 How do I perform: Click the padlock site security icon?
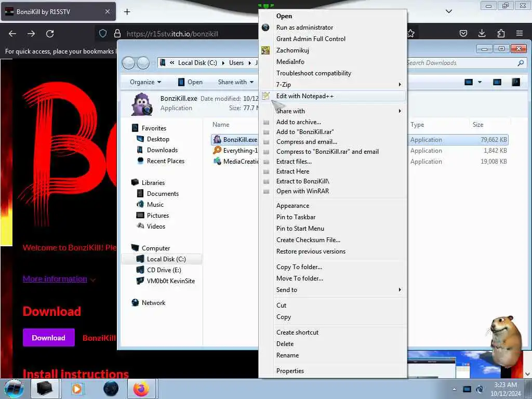coord(117,33)
